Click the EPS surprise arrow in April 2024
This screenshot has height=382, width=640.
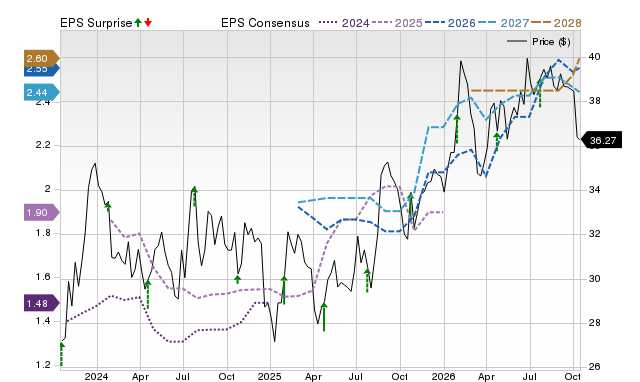coord(148,294)
